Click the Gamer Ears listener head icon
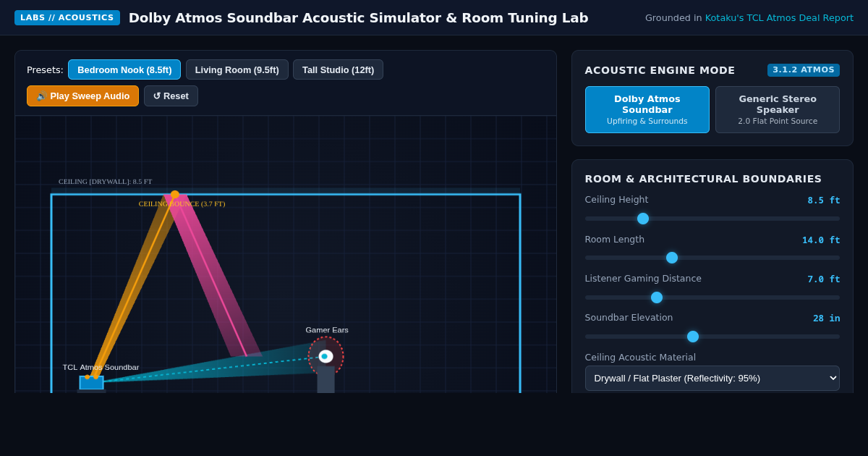868x456 pixels. (x=325, y=356)
